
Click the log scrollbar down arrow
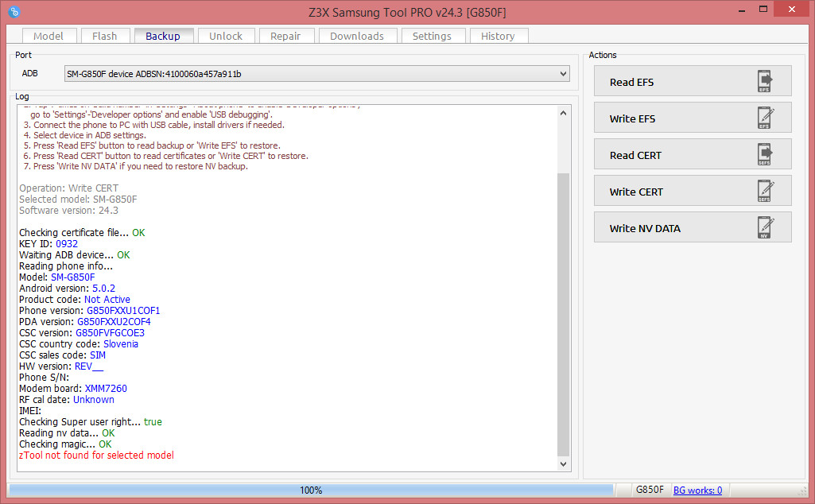pyautogui.click(x=564, y=464)
